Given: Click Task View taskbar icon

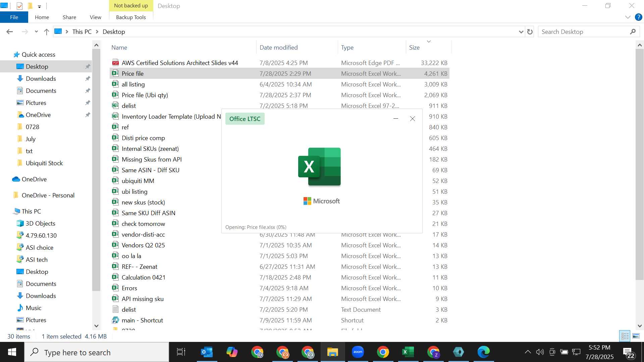Looking at the screenshot, I should (x=181, y=352).
